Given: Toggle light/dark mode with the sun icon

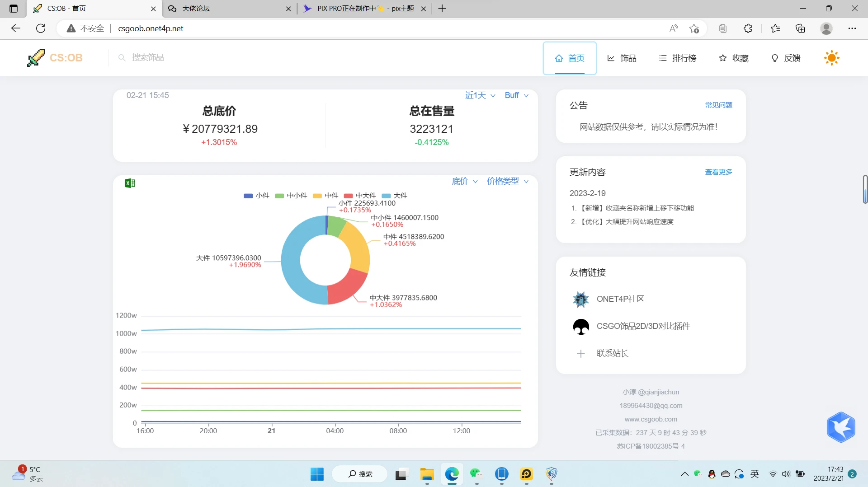Looking at the screenshot, I should (831, 58).
